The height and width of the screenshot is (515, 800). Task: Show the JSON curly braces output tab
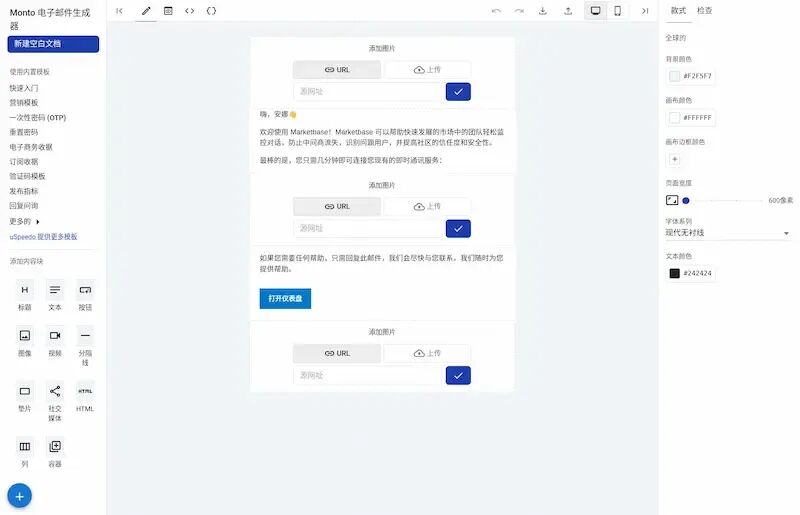pos(211,11)
